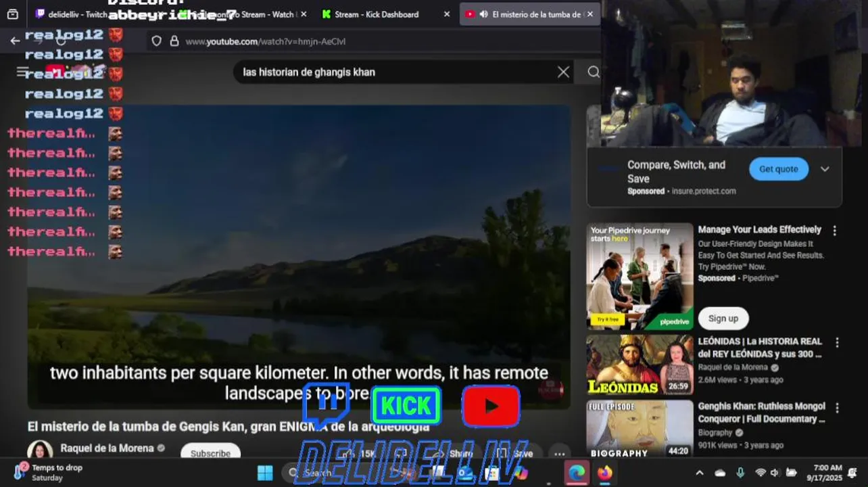Open the Genghis Khan Biography thumbnail
Viewport: 868px width, 487px height.
(x=640, y=429)
